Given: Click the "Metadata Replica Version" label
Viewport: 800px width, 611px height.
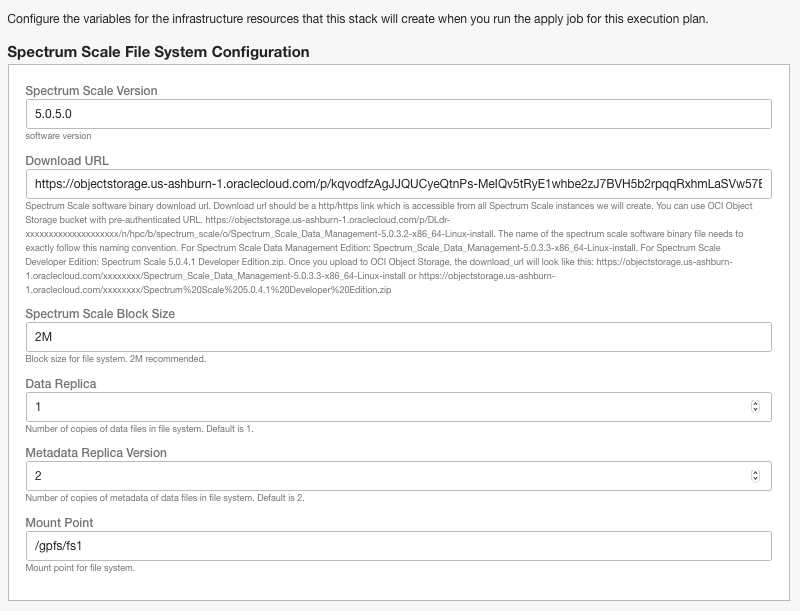Looking at the screenshot, I should pos(96,453).
